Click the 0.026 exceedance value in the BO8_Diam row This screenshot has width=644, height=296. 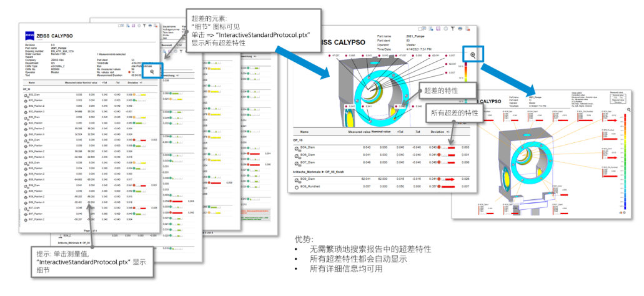point(465,179)
